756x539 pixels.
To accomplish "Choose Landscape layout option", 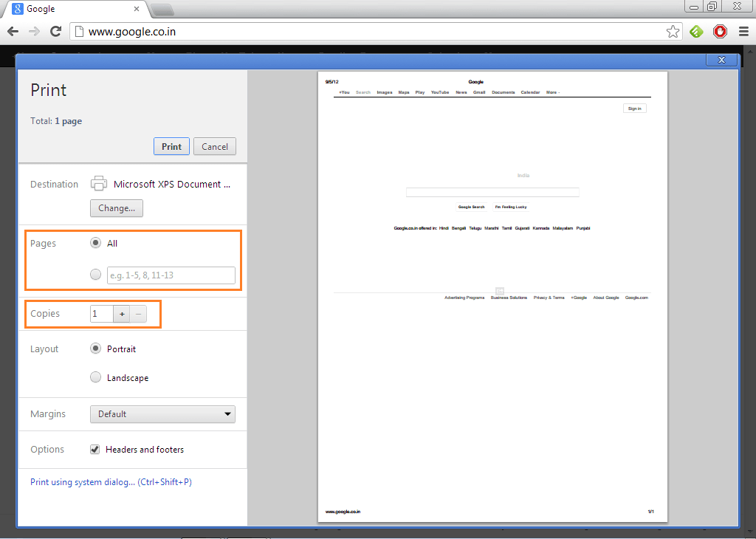I will 95,377.
